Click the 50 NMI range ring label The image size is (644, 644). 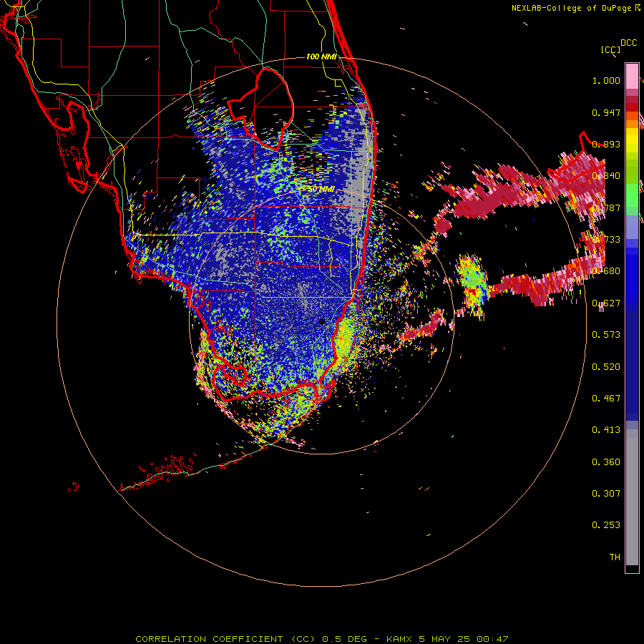(321, 190)
